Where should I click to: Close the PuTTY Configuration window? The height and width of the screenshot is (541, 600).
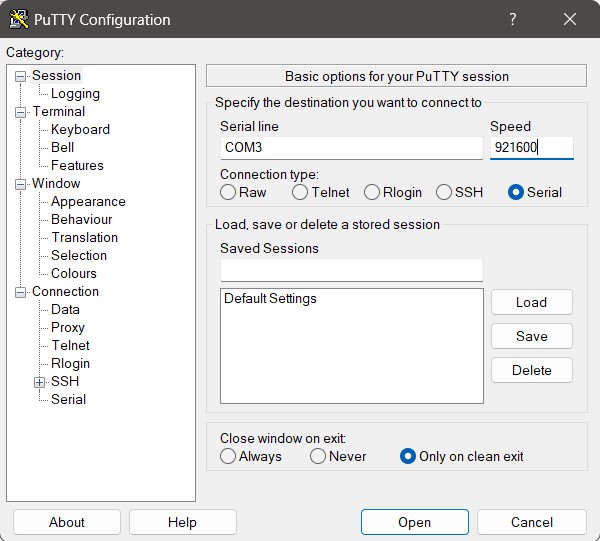[x=570, y=19]
